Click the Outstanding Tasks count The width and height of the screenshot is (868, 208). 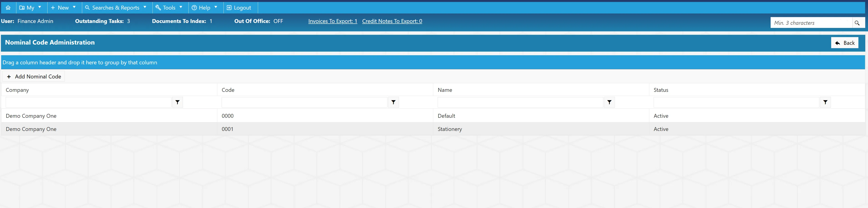(x=128, y=21)
